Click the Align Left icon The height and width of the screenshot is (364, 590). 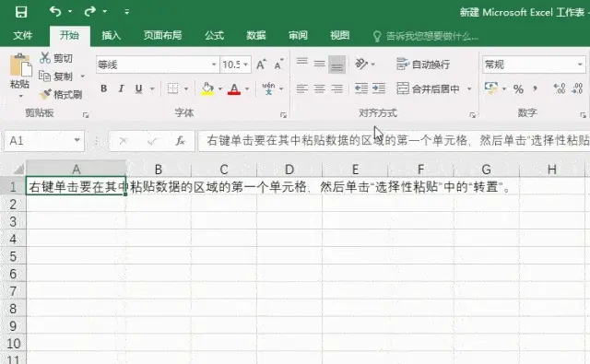(301, 88)
